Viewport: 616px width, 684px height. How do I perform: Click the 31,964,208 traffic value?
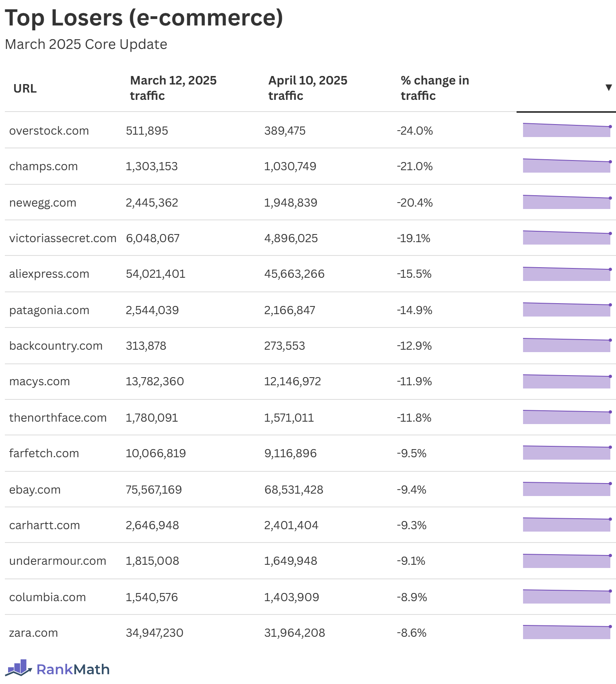295,633
